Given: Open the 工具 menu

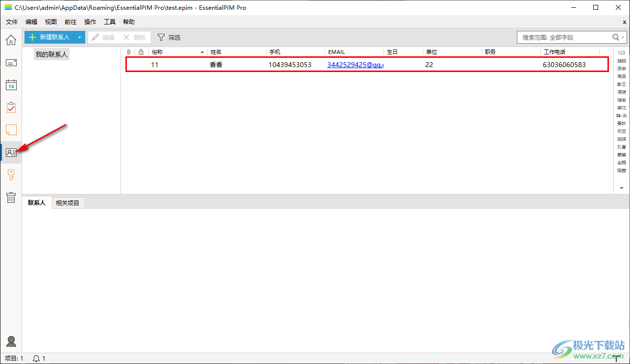Looking at the screenshot, I should pos(110,22).
